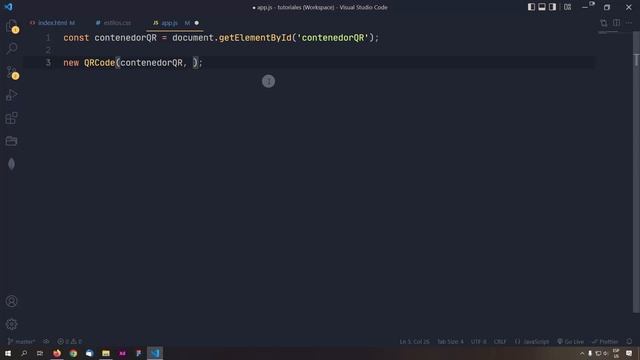This screenshot has width=640, height=360.
Task: Open Adobe XD from the taskbar
Action: (x=122, y=353)
